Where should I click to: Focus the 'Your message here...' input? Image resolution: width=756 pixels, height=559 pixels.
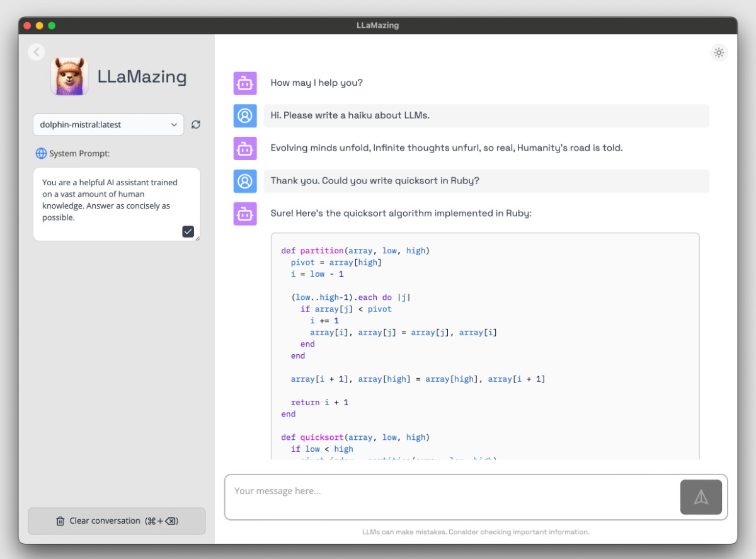click(x=451, y=497)
